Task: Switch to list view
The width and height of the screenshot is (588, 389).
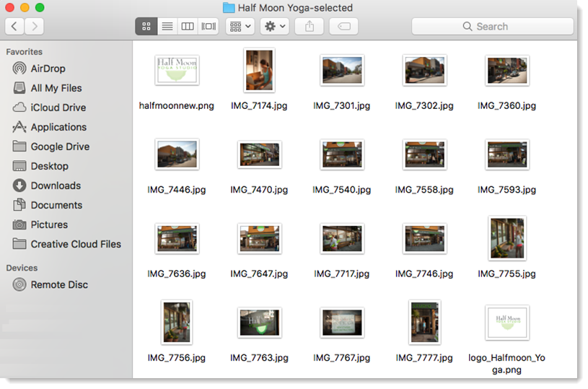Action: click(167, 26)
